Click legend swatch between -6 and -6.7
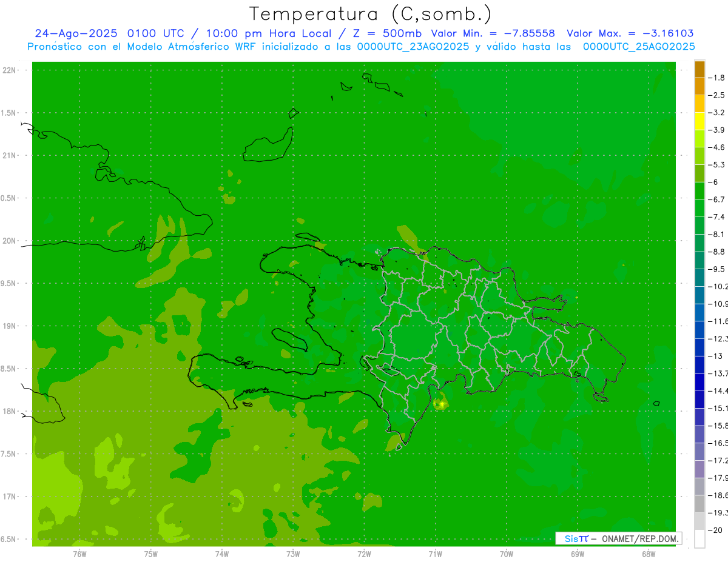728x562 pixels. (x=699, y=190)
